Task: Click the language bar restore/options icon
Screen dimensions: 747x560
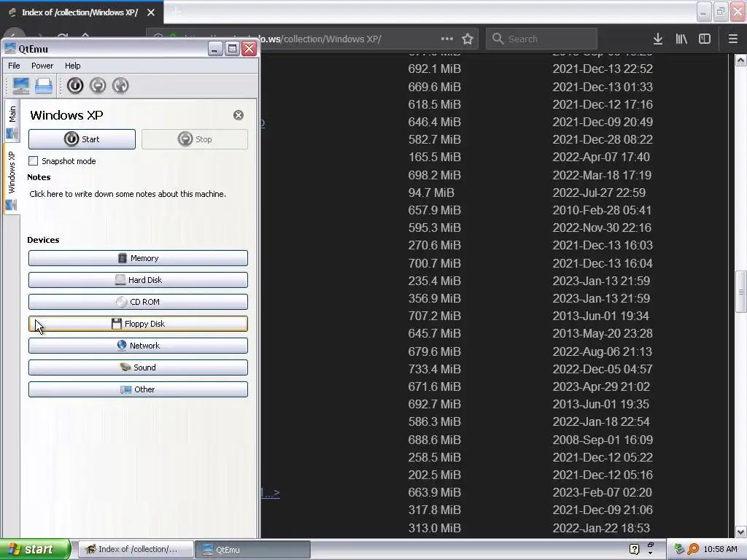Action: [x=650, y=545]
